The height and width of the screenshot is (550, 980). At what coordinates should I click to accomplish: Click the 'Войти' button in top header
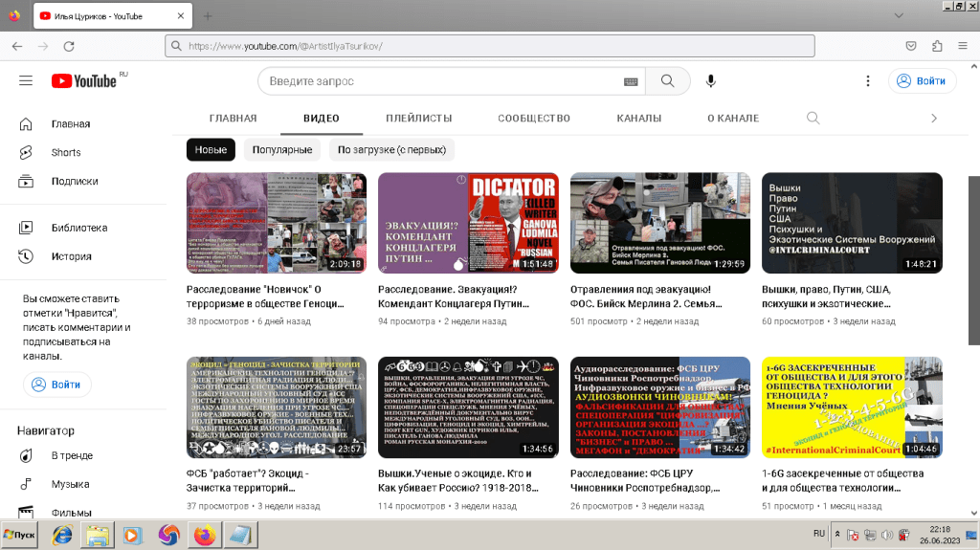(922, 81)
